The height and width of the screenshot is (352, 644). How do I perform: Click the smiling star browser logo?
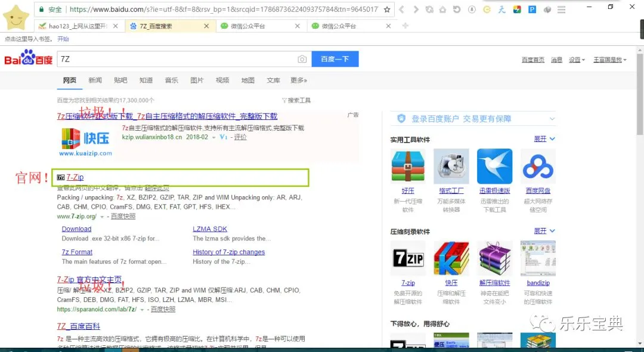pos(16,19)
